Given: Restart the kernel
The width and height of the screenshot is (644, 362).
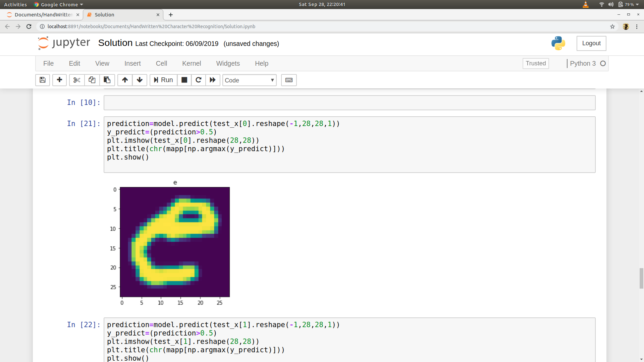Looking at the screenshot, I should (198, 80).
